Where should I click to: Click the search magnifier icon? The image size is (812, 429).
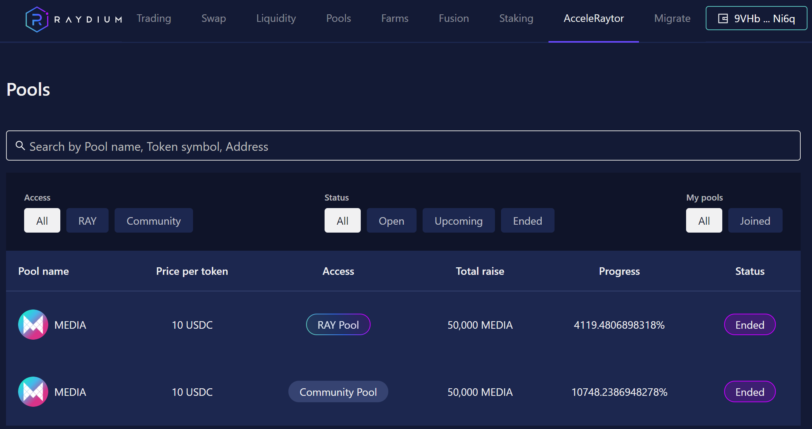point(20,146)
